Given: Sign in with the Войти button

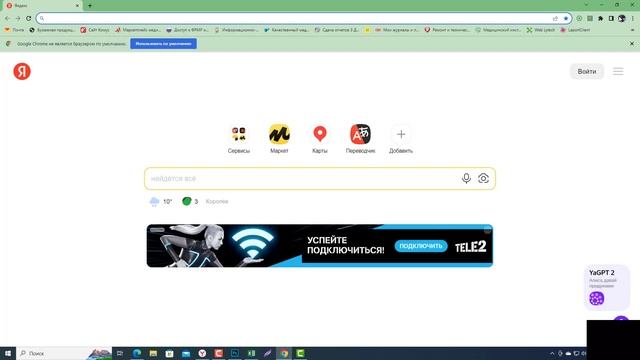Looking at the screenshot, I should point(587,71).
